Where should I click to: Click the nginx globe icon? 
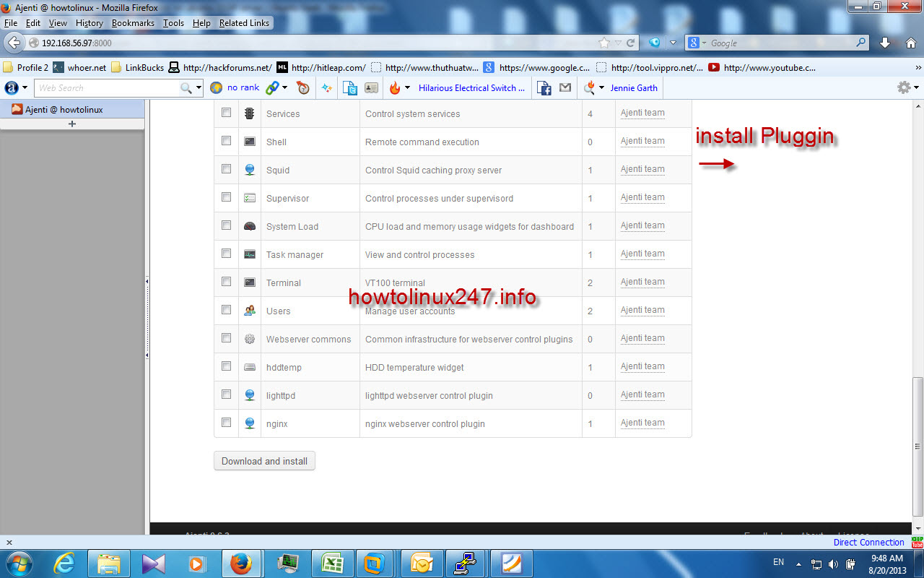pos(250,423)
